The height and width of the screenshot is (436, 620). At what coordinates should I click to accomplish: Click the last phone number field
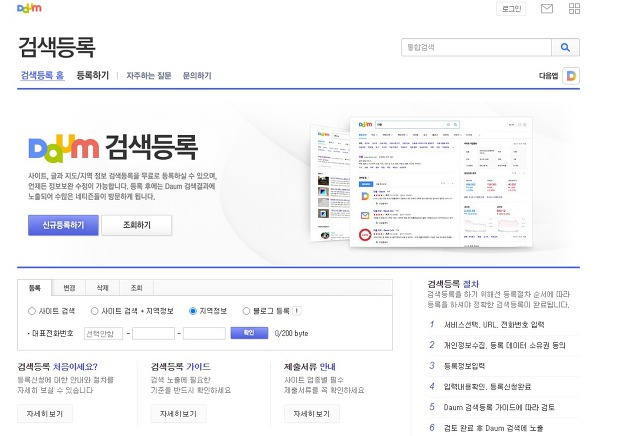tap(204, 333)
